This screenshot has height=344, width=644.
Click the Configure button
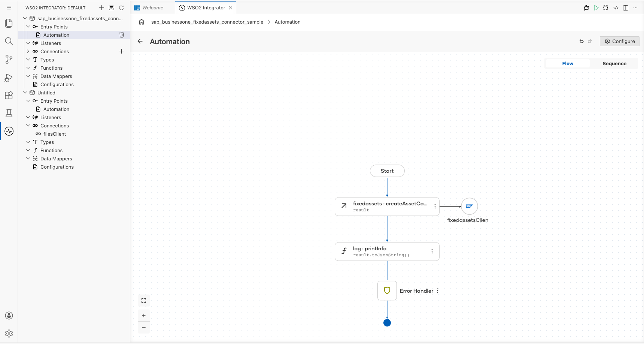(x=620, y=41)
